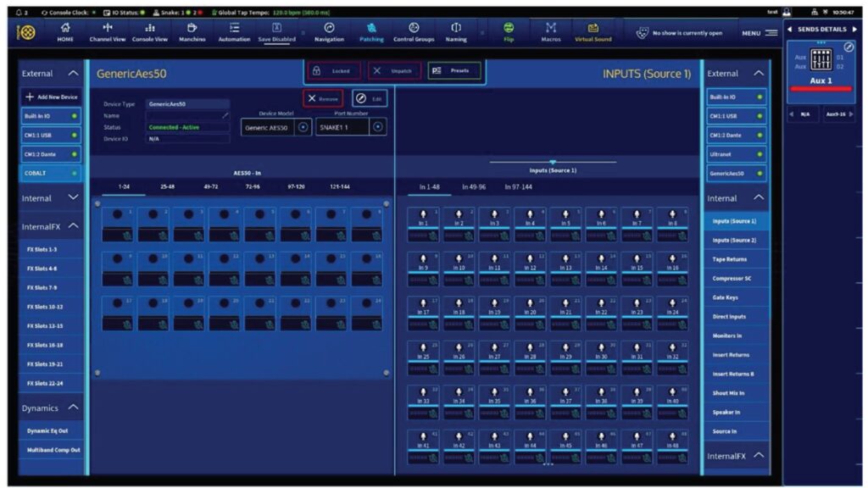The height and width of the screenshot is (488, 868).
Task: Click the Remove device button
Action: 323,98
